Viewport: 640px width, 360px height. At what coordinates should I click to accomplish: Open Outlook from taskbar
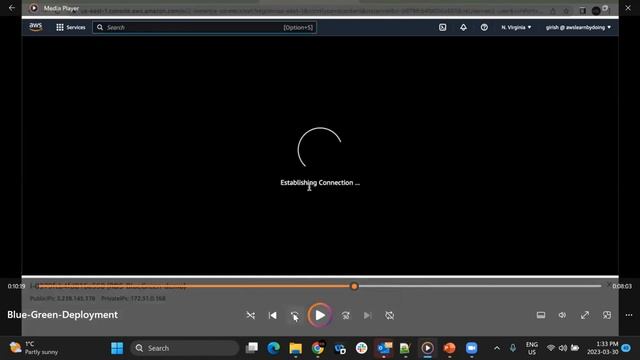pyautogui.click(x=384, y=348)
